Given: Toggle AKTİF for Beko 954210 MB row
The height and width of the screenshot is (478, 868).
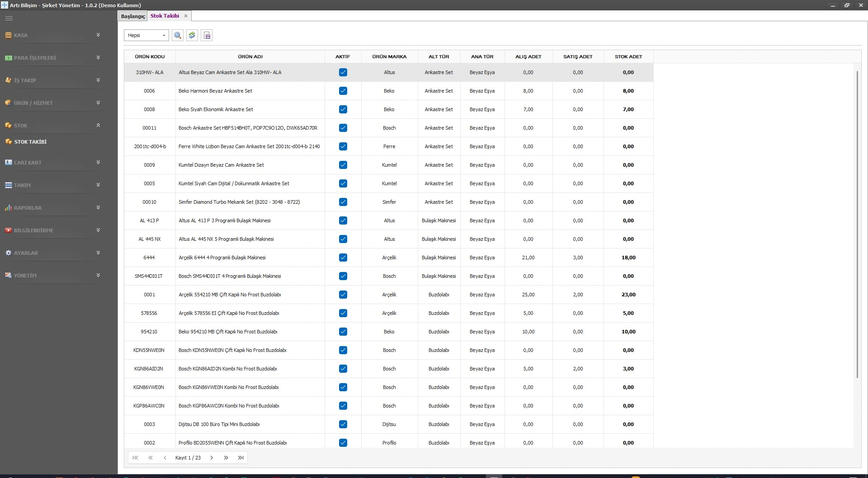Looking at the screenshot, I should (343, 332).
